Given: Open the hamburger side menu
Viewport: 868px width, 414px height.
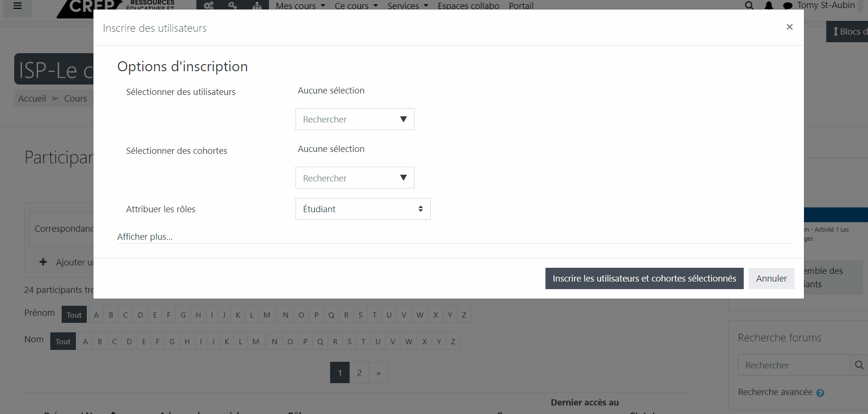Looking at the screenshot, I should (18, 6).
